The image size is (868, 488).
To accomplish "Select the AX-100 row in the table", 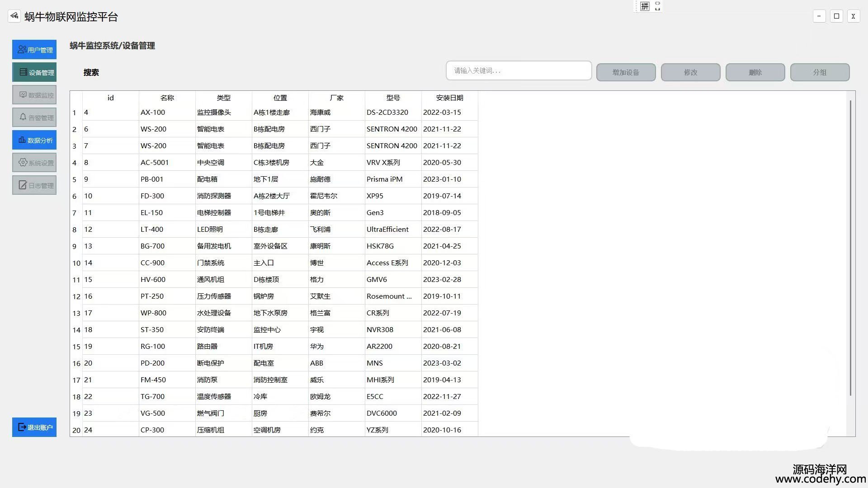I will [x=153, y=113].
